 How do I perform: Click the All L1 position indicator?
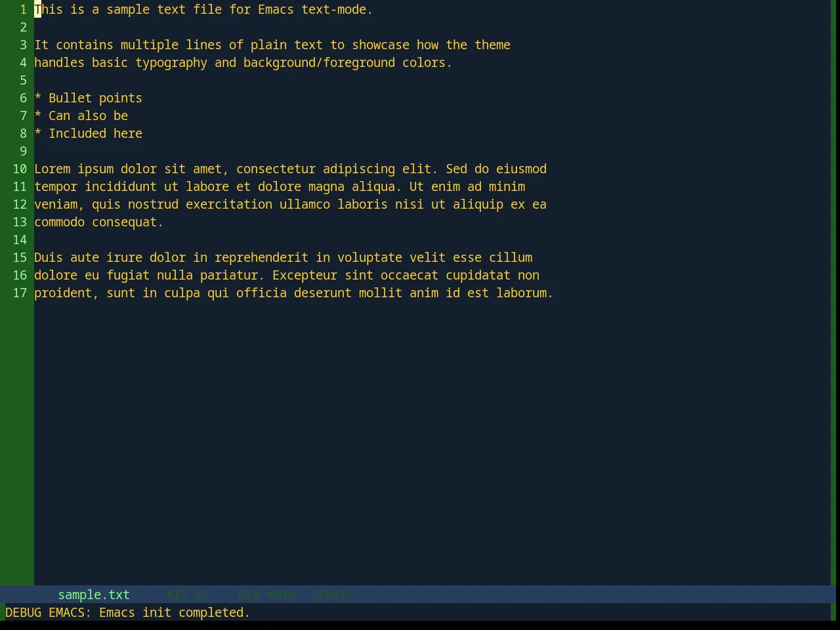(x=188, y=595)
